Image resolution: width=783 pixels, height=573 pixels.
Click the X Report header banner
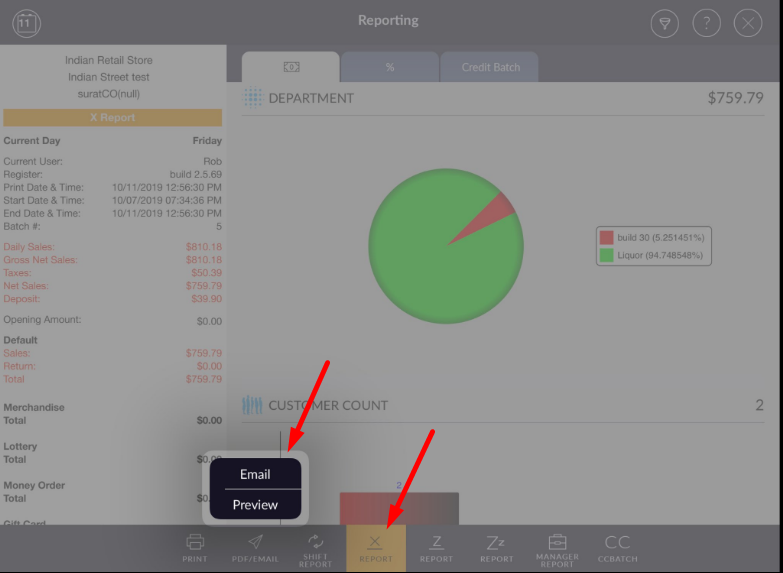coord(112,117)
